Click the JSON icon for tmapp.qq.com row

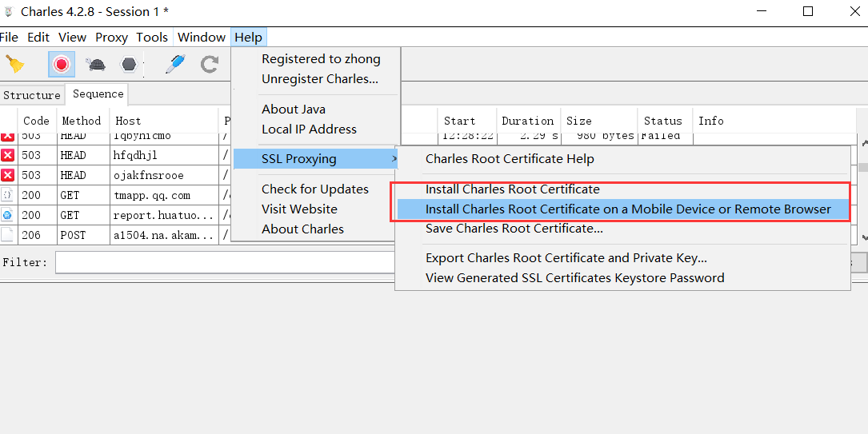pyautogui.click(x=7, y=195)
